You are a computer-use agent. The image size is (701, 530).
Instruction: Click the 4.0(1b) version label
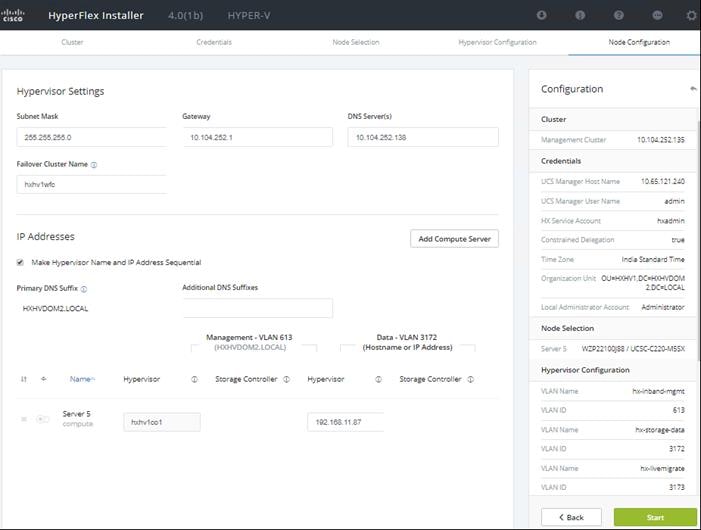[x=186, y=15]
